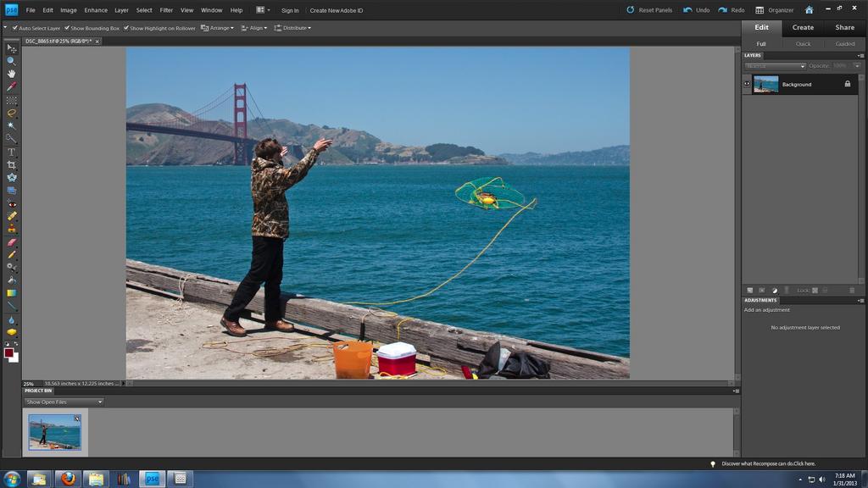
Task: Toggle Show Bounding Box checkbox
Action: pos(68,28)
